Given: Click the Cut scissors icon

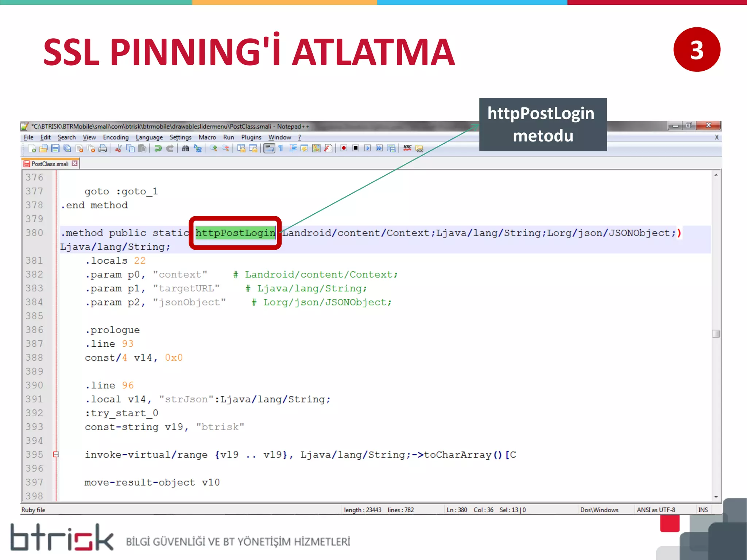Looking at the screenshot, I should [x=118, y=148].
